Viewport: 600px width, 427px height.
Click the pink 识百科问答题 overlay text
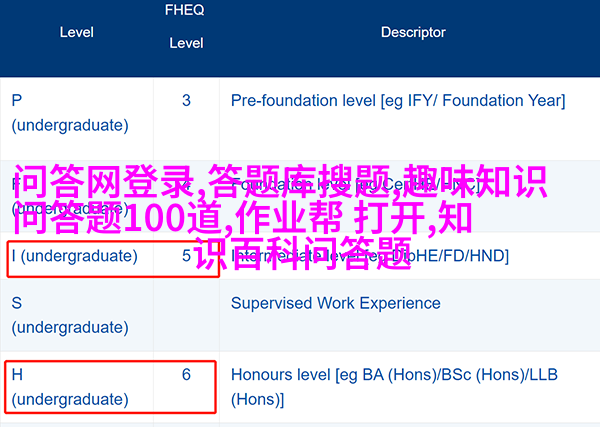point(303,253)
